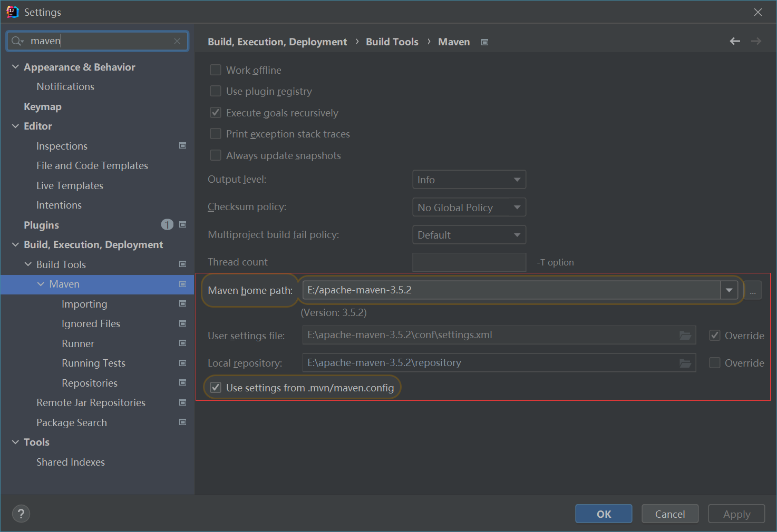
Task: Open File and Code Templates page
Action: pos(92,165)
